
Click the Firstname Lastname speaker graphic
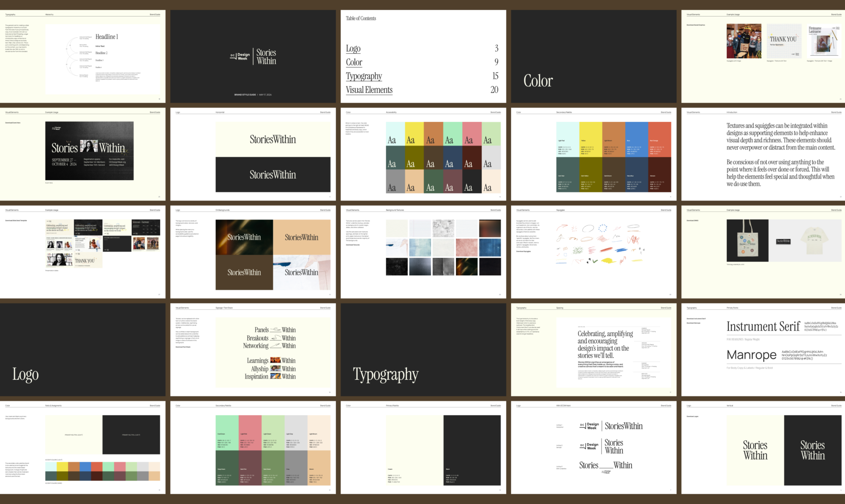click(x=824, y=41)
